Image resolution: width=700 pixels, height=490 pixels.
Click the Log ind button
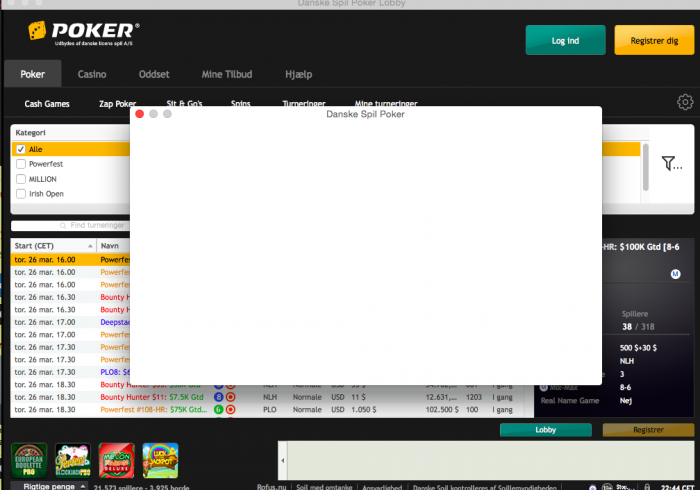565,40
